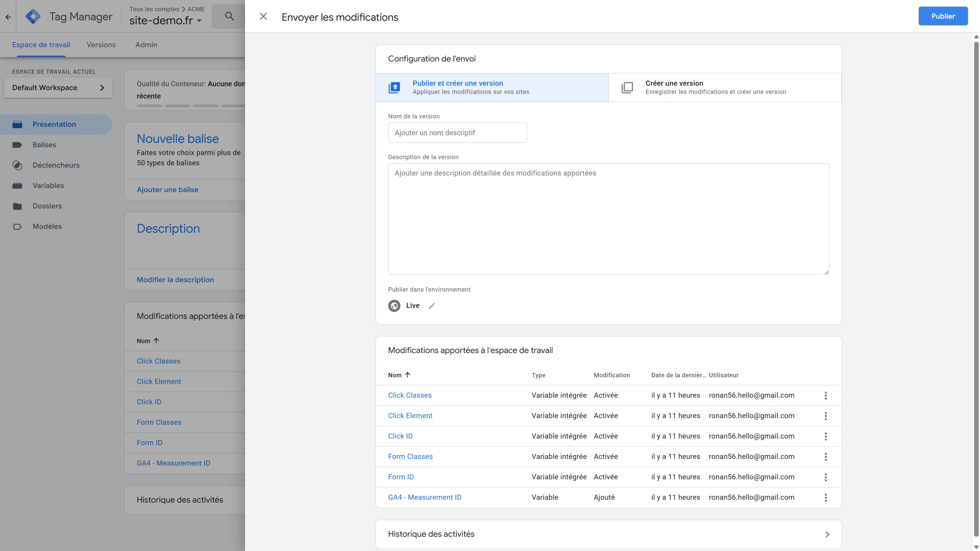This screenshot has height=551, width=980.
Task: Click the Tag Manager logo icon
Action: [33, 16]
